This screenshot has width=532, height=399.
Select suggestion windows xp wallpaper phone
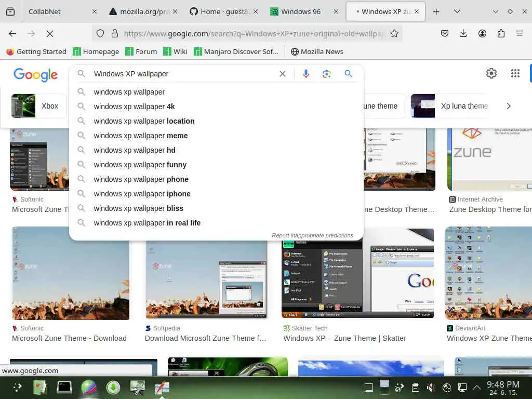click(x=217, y=179)
